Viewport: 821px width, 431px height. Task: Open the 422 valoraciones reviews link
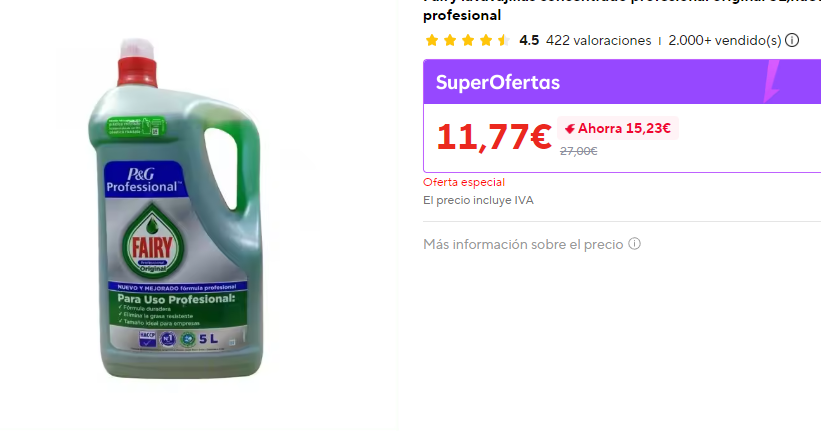pyautogui.click(x=598, y=40)
